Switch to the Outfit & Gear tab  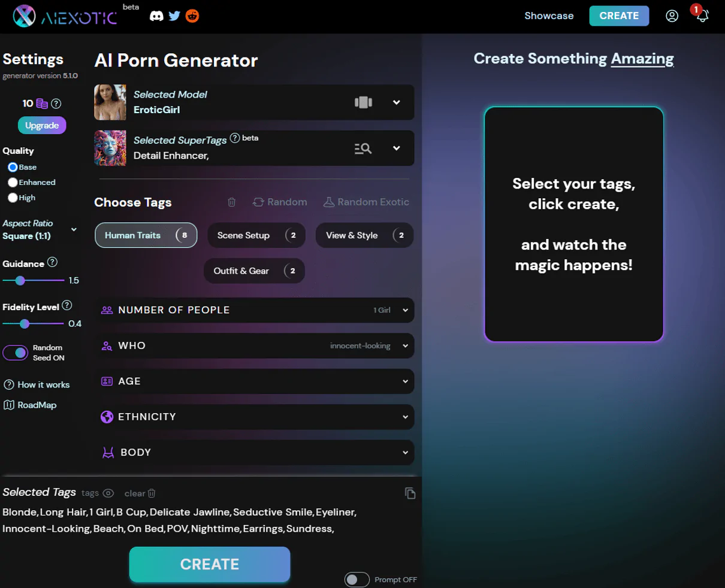pos(255,271)
